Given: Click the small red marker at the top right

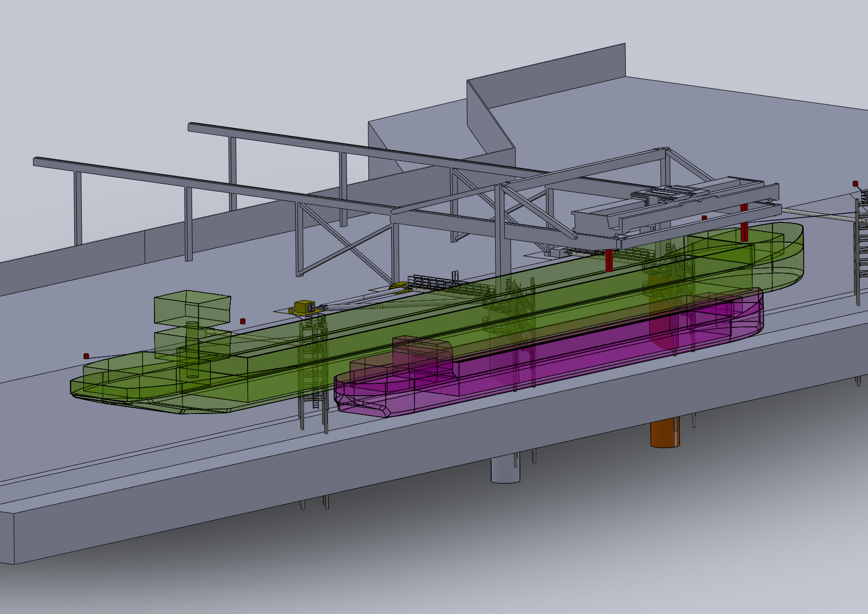Looking at the screenshot, I should click(855, 184).
